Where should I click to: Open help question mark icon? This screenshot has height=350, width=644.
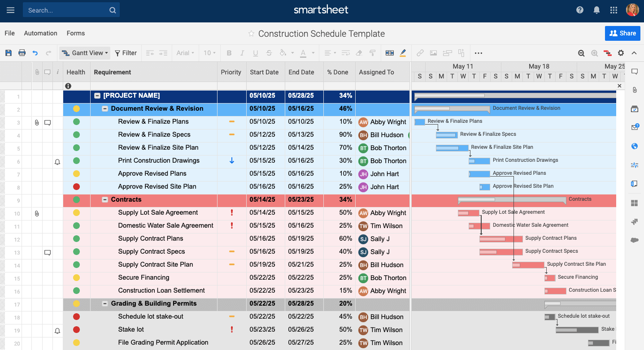[580, 10]
